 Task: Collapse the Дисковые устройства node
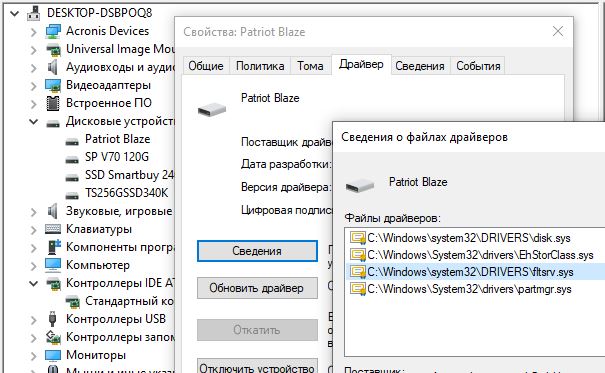pyautogui.click(x=34, y=122)
